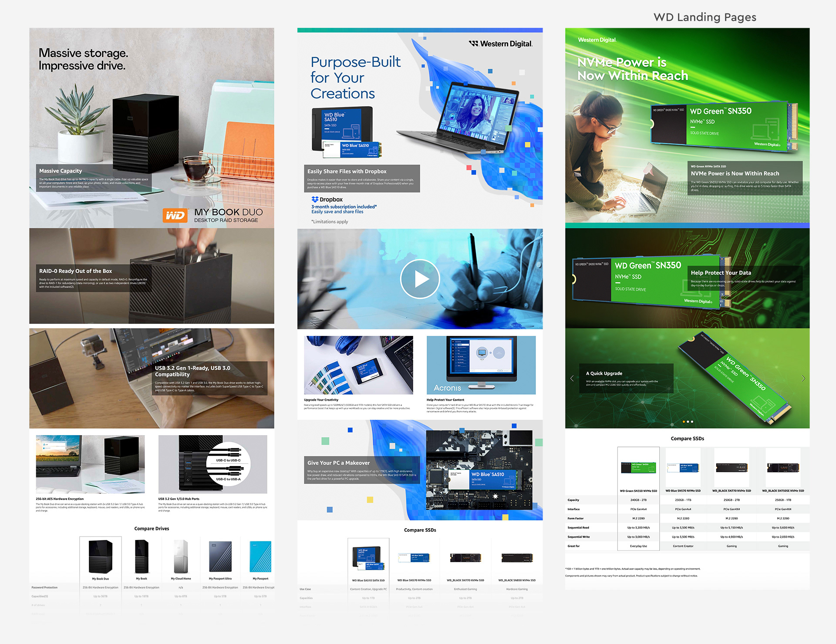This screenshot has height=644, width=836.
Task: Click the 'Up to 3,200 MB/s' sequential read cell
Action: [x=638, y=527]
